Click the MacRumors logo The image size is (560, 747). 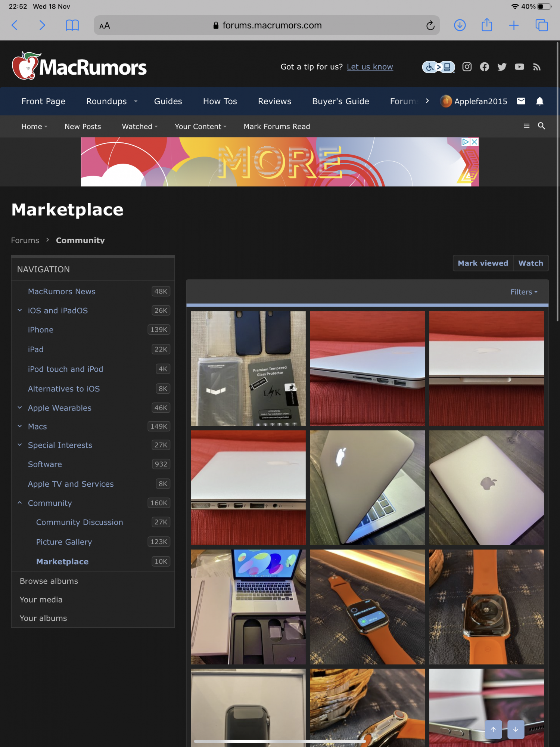[x=79, y=66]
